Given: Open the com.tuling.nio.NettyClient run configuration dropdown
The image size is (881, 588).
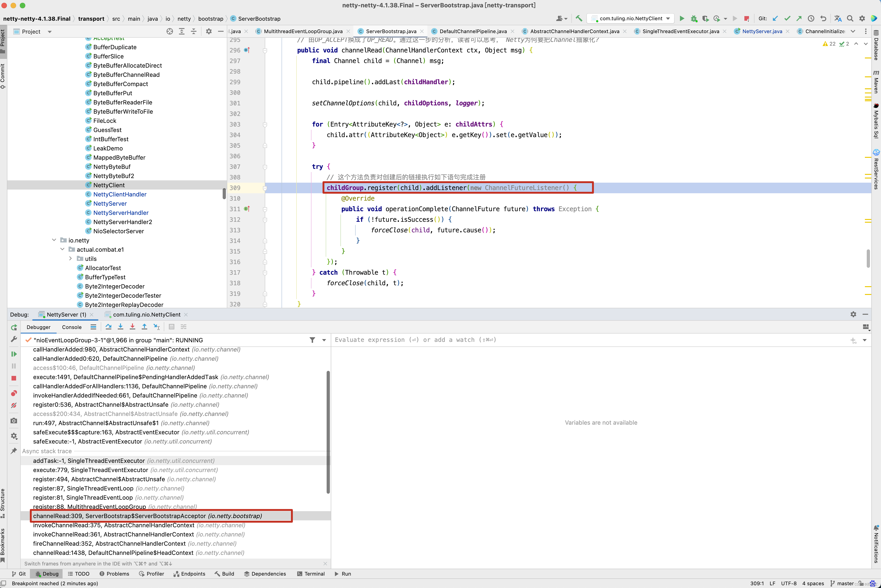Looking at the screenshot, I should (x=631, y=18).
